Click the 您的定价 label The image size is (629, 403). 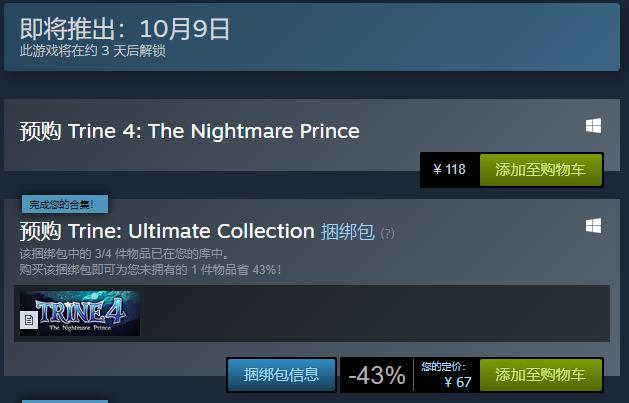point(443,366)
